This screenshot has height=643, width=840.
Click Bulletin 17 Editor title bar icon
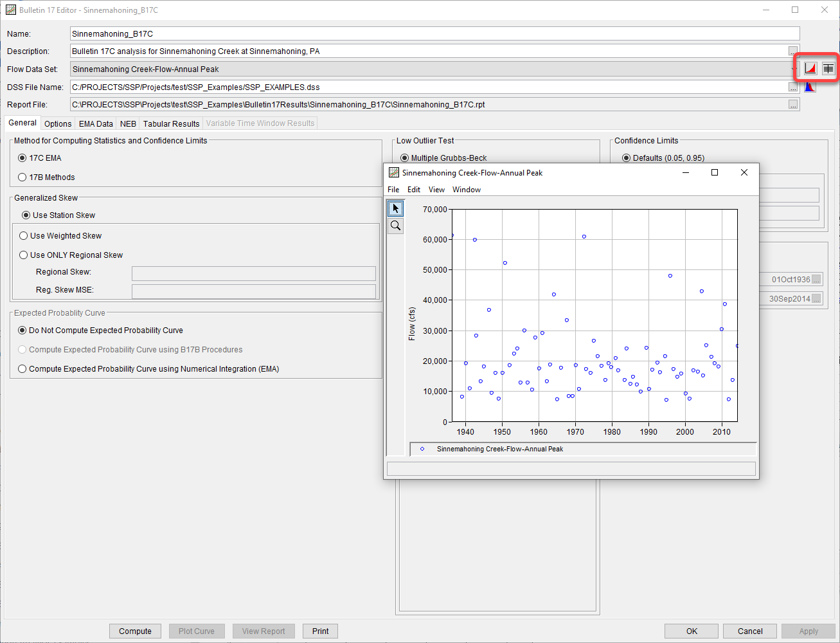click(10, 10)
